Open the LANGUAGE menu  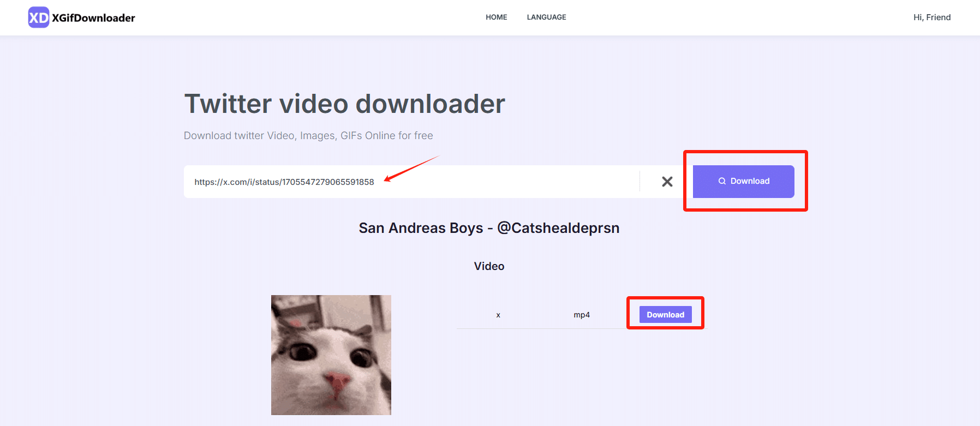click(546, 17)
